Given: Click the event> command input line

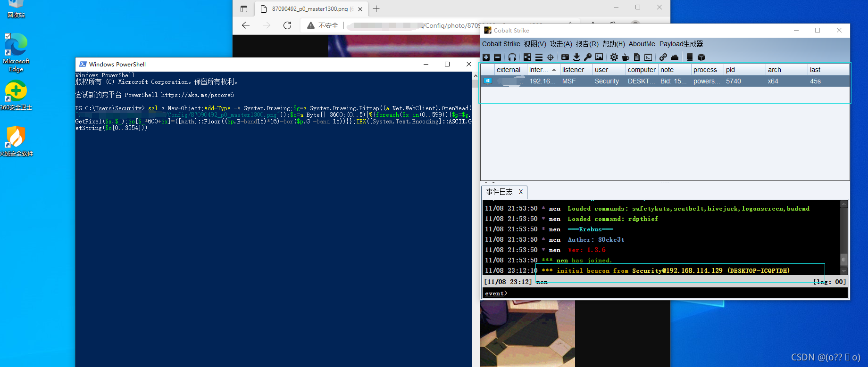Looking at the screenshot, I should [x=666, y=293].
